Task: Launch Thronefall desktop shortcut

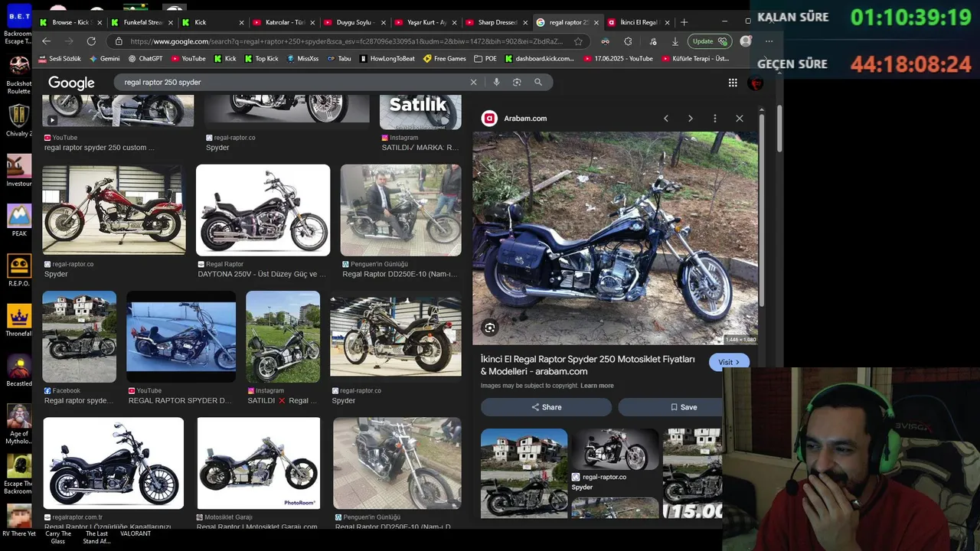Action: (18, 321)
